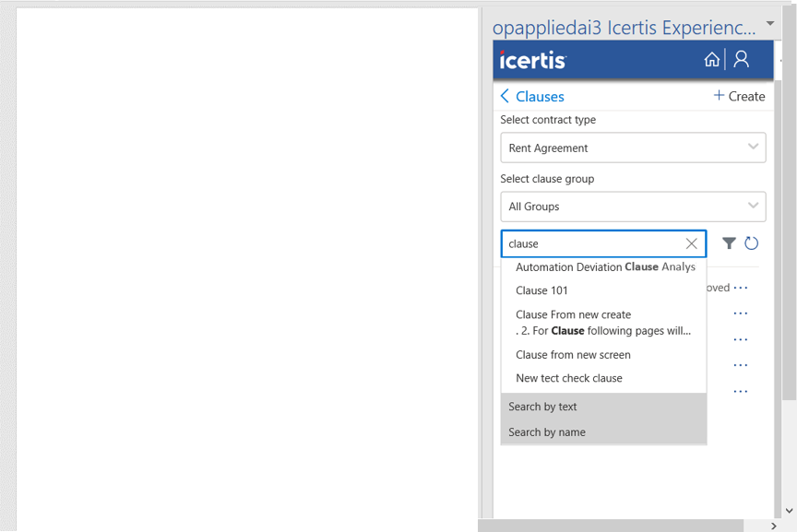
Task: Click the Icertis logo
Action: [x=533, y=61]
